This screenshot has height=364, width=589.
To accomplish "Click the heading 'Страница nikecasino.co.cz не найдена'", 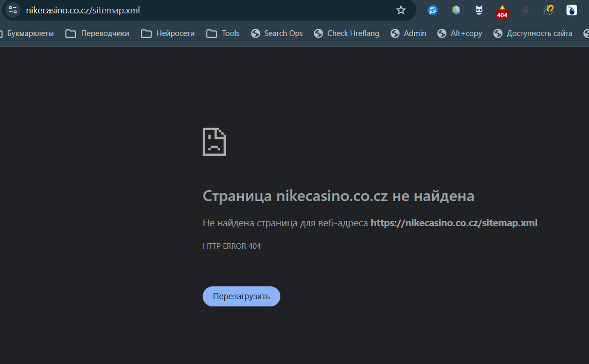I will point(338,196).
